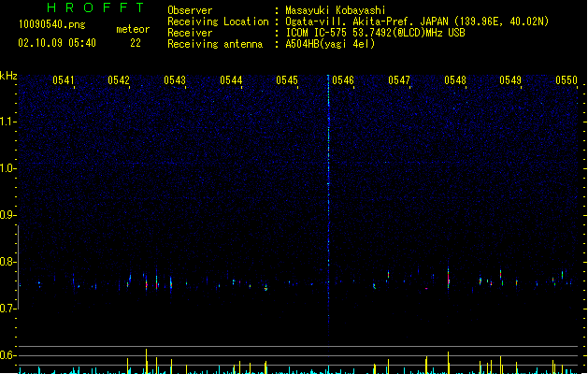Click the strong meteor echo at 0548
588x374 pixels.
tap(448, 278)
